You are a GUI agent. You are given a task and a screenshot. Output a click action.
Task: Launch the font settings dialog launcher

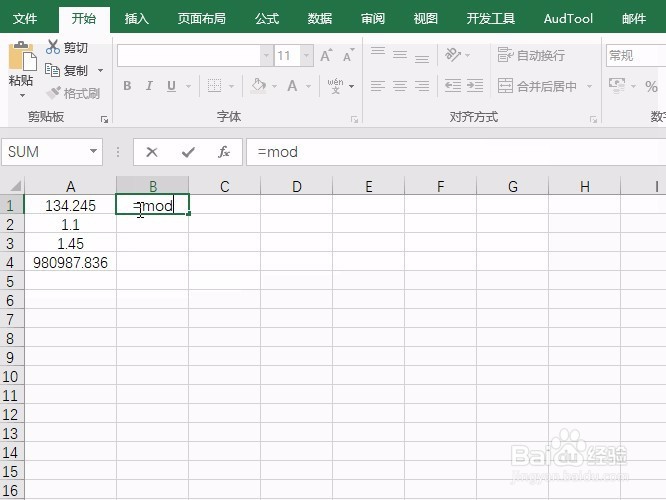(355, 120)
